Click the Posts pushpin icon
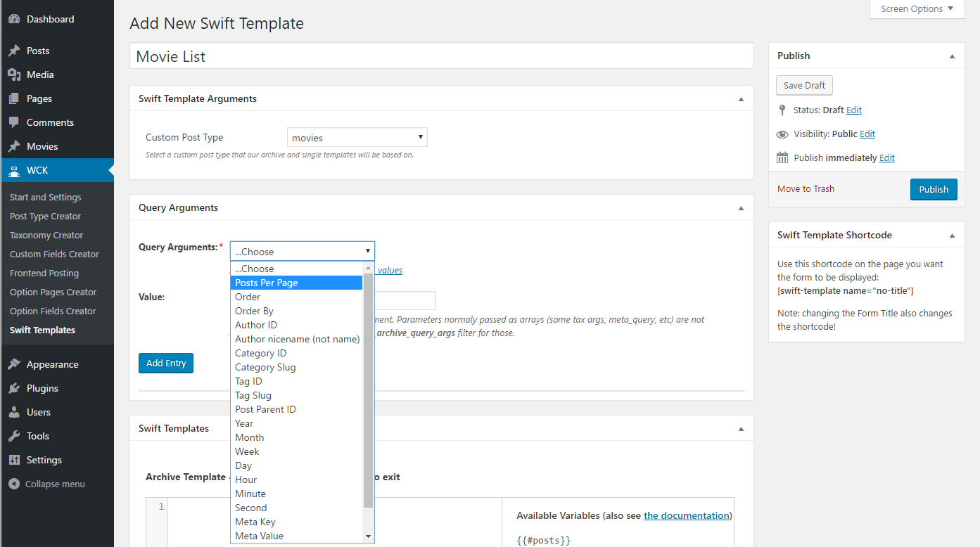The height and width of the screenshot is (547, 980). click(14, 51)
